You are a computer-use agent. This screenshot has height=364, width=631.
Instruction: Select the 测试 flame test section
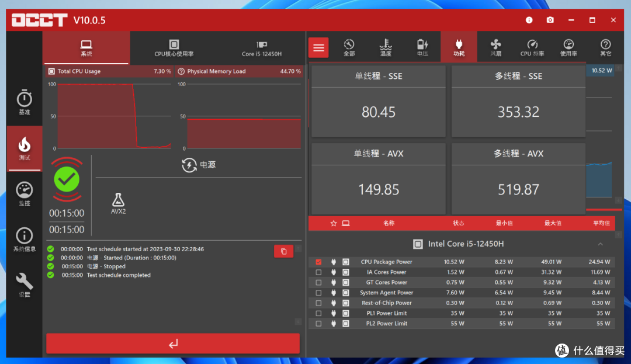tap(24, 148)
